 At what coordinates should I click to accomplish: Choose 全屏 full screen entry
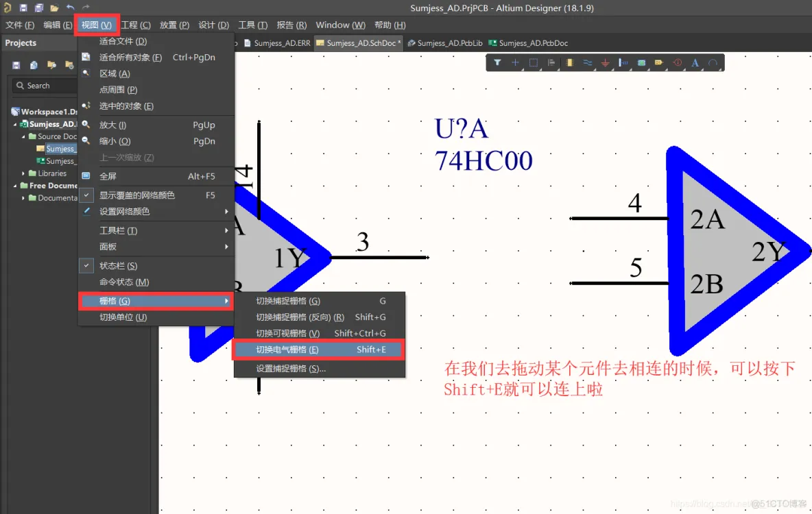pyautogui.click(x=156, y=176)
